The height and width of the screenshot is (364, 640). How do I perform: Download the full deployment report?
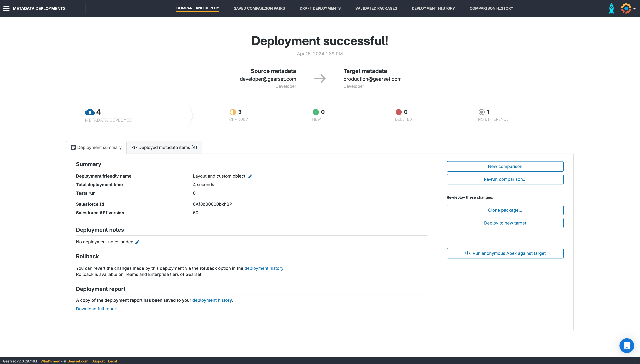(97, 309)
